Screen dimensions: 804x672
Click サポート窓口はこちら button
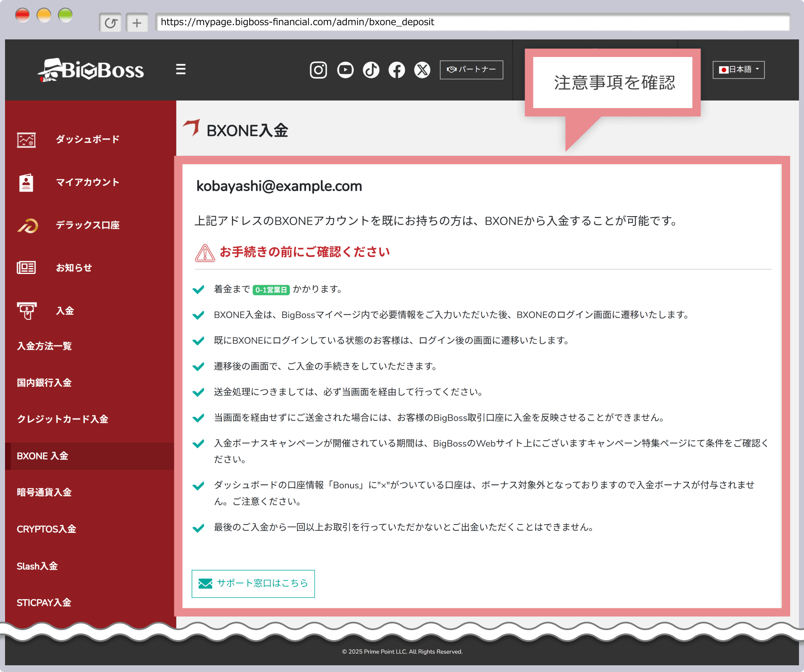click(253, 583)
